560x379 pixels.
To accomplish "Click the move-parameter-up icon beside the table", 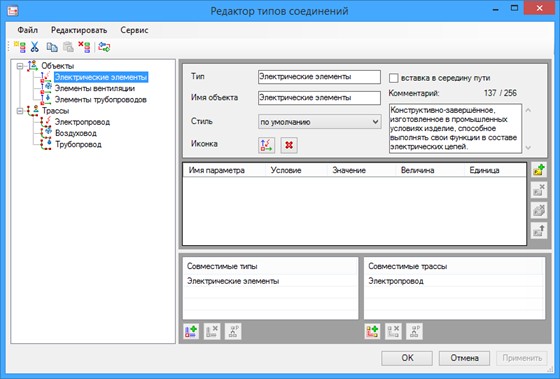I will click(539, 230).
